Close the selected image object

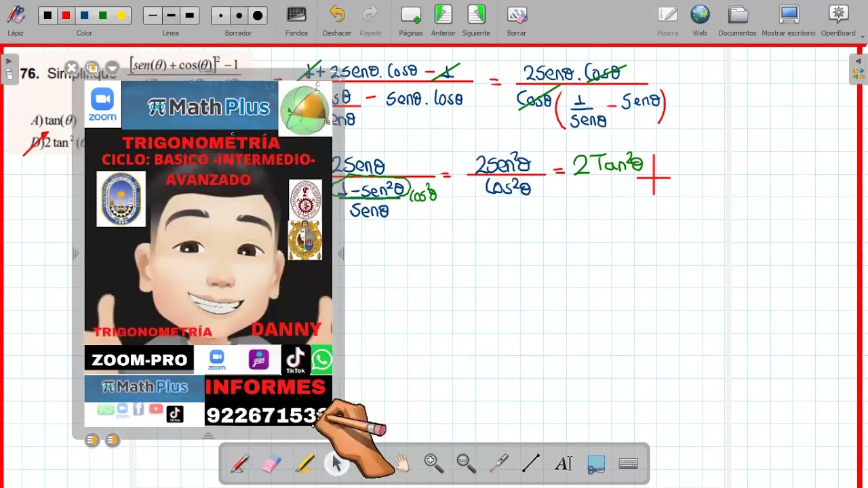coord(71,68)
